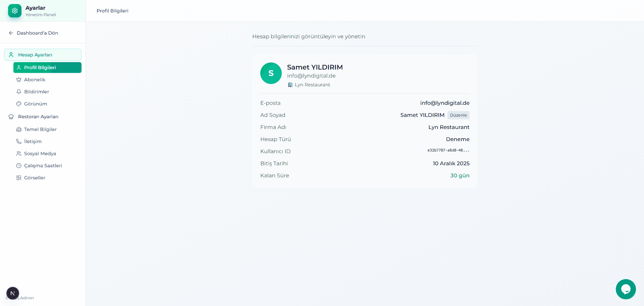This screenshot has width=644, height=306.
Task: Click the Ayarlar gear logo icon
Action: [14, 11]
